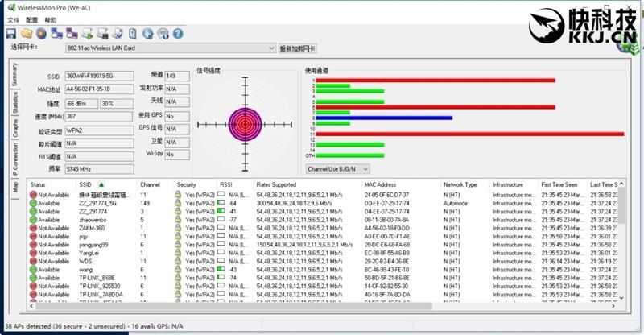Screen dimensions: 644x335
Task: Click the signal strength radar target
Action: click(x=245, y=124)
